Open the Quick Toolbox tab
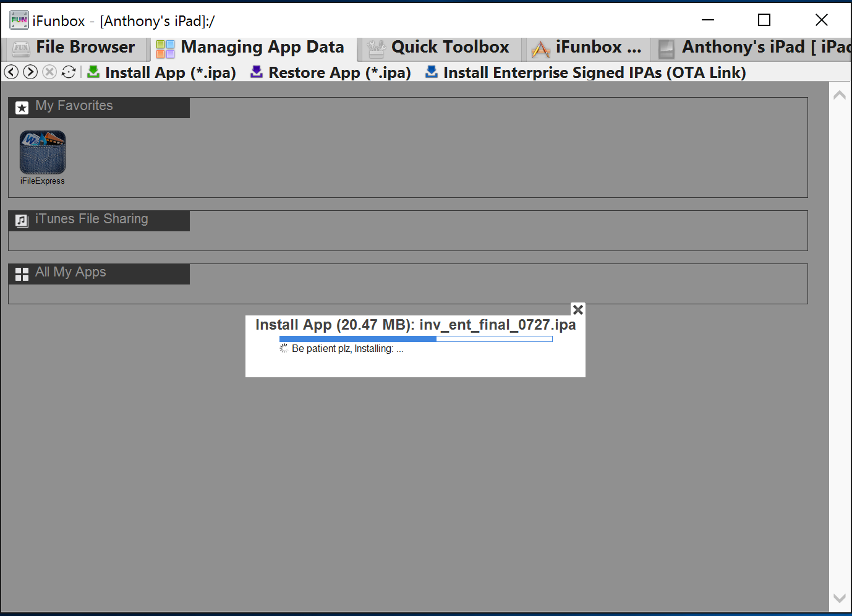Screen dimensions: 852x616 pyautogui.click(x=442, y=48)
